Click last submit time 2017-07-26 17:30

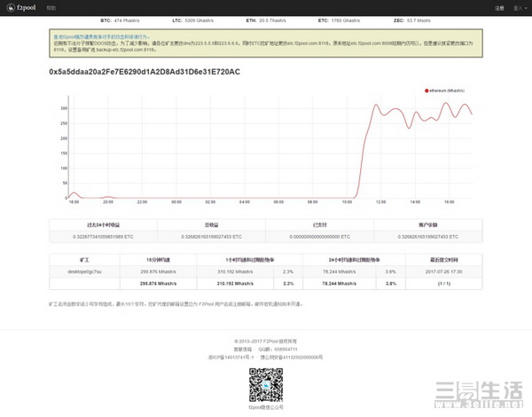click(x=444, y=271)
